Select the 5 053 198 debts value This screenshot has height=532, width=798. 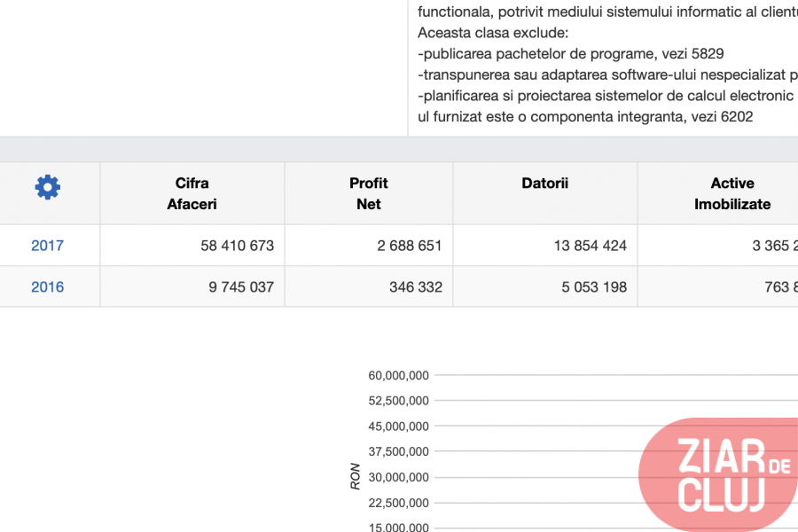coord(594,287)
